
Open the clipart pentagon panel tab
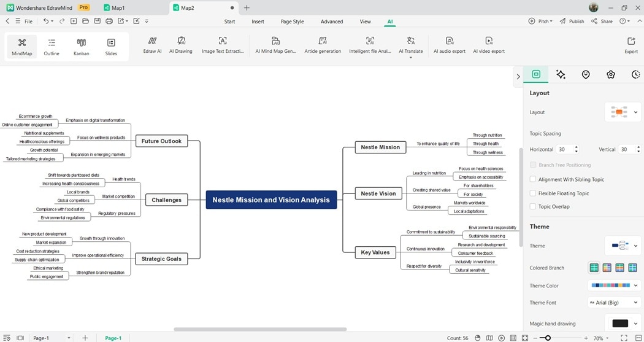pos(611,74)
